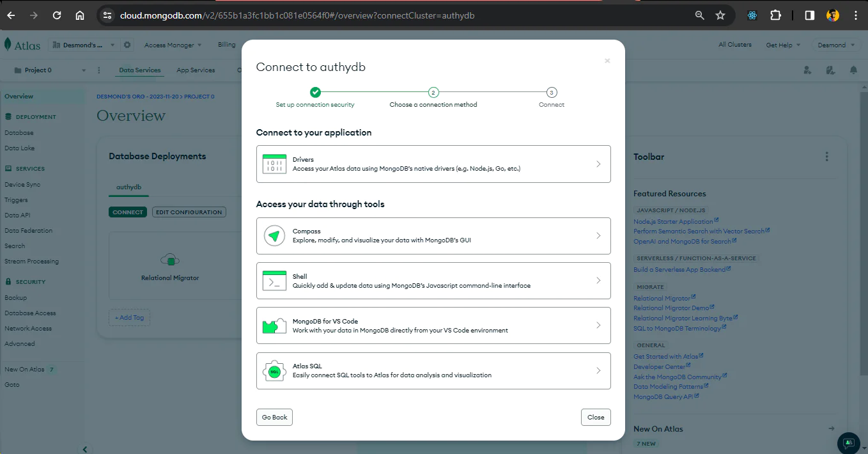Open the MongoDB Query API link
This screenshot has height=454, width=868.
666,396
